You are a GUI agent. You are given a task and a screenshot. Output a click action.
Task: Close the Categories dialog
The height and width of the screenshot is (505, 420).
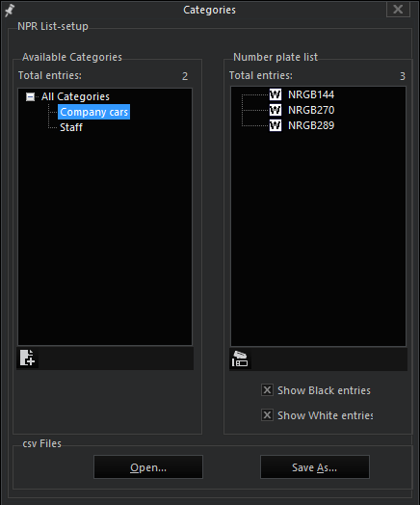tap(398, 10)
